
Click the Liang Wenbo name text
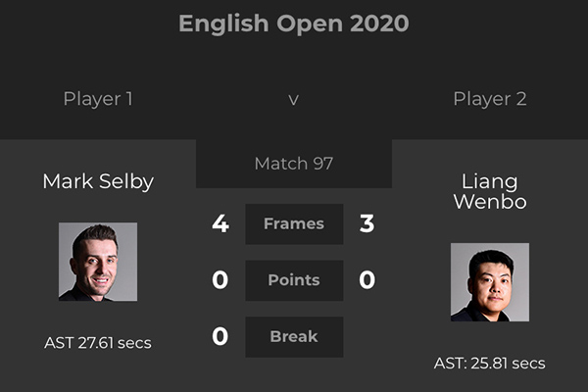coord(490,192)
